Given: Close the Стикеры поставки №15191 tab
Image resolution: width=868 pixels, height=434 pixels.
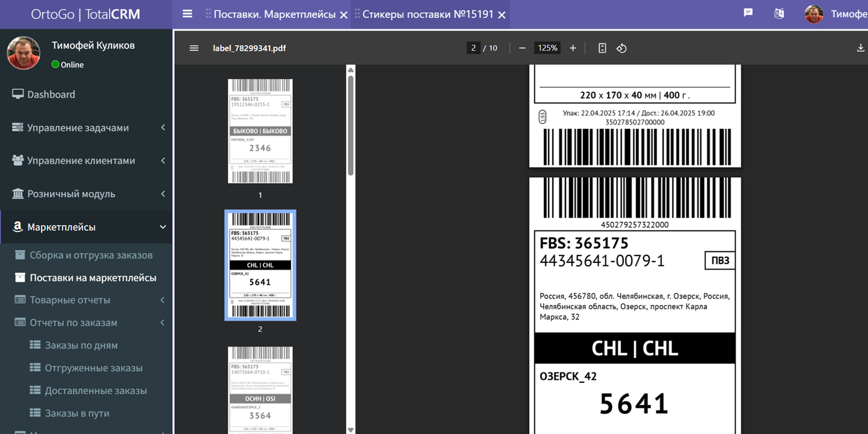Looking at the screenshot, I should click(502, 14).
